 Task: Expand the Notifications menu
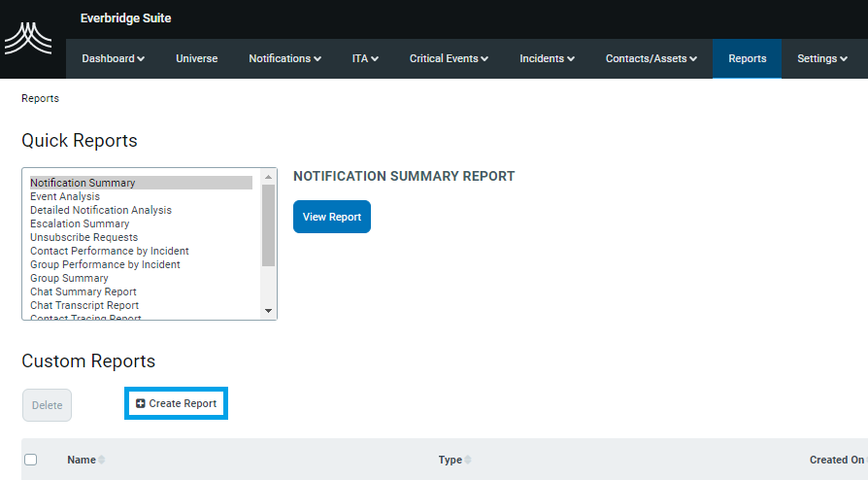[x=284, y=58]
